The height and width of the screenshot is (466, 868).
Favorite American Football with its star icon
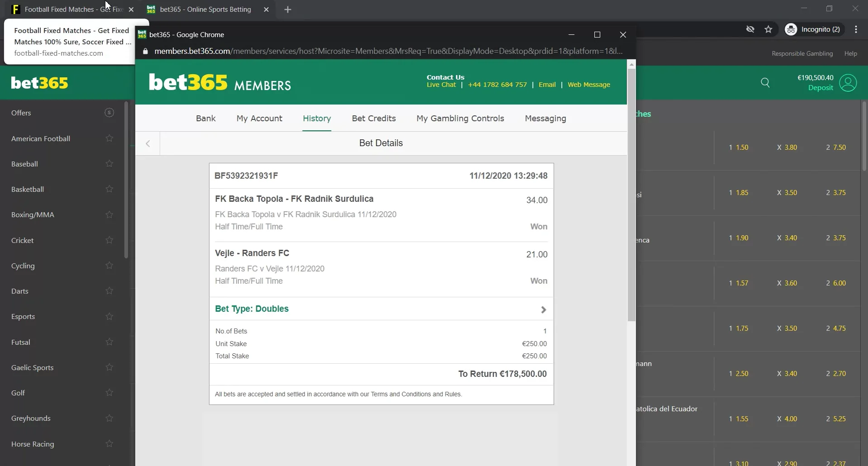pos(109,138)
